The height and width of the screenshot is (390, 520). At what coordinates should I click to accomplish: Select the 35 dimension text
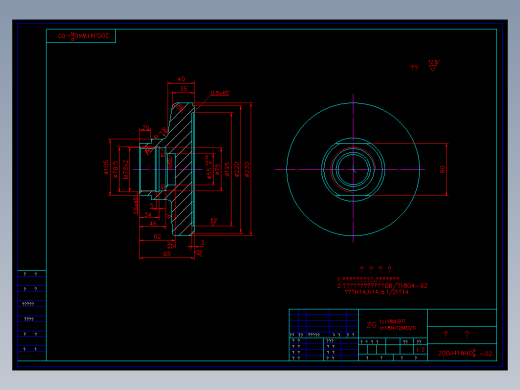(x=184, y=89)
